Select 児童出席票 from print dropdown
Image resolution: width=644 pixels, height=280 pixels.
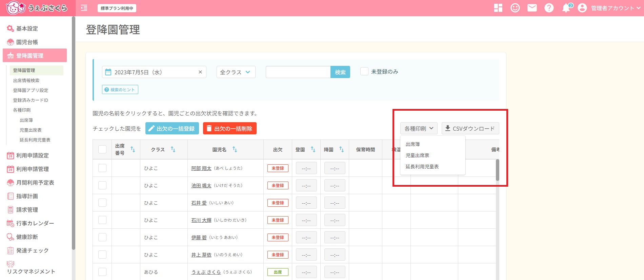pyautogui.click(x=417, y=155)
